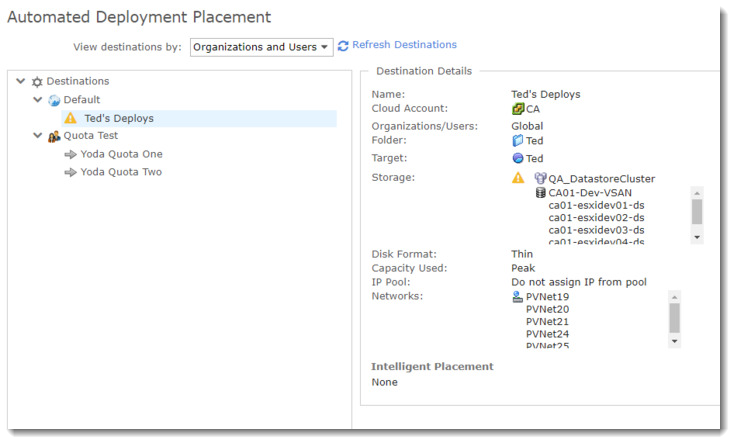
Task: Click the CA cloud account icon
Action: pyautogui.click(x=518, y=109)
